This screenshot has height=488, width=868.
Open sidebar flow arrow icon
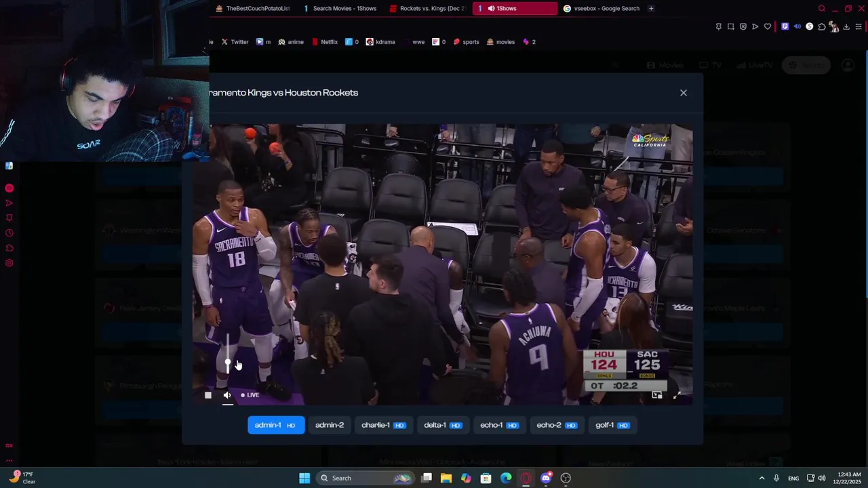9,203
